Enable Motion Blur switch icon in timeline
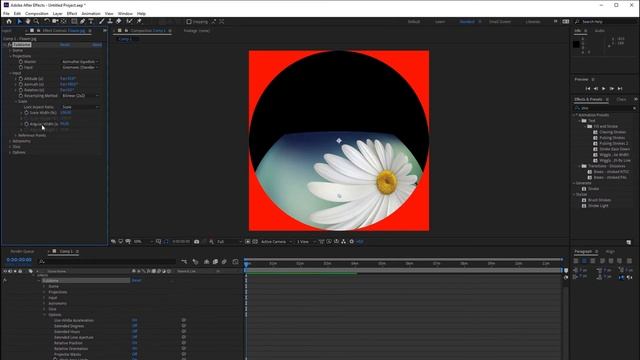This screenshot has height=360, width=640. pos(224,262)
